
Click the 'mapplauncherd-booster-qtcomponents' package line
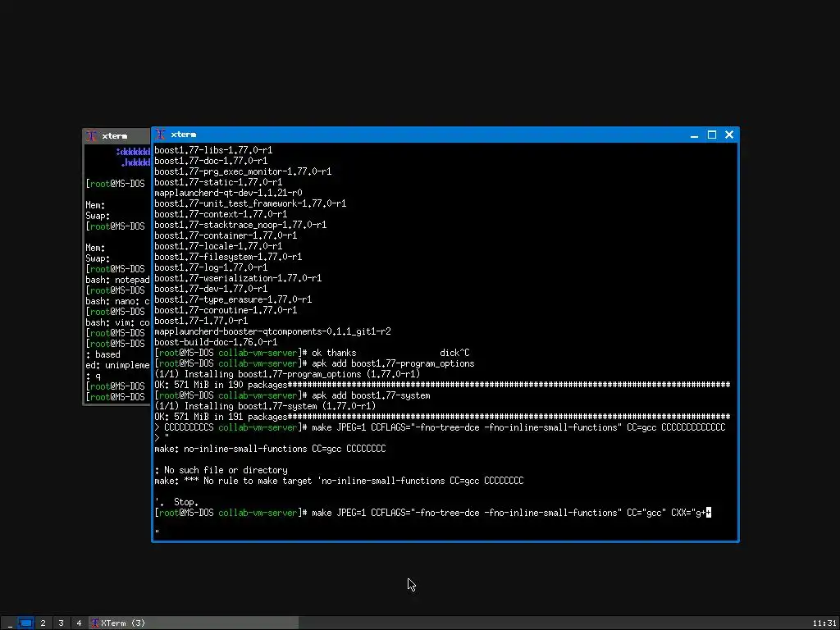(272, 332)
